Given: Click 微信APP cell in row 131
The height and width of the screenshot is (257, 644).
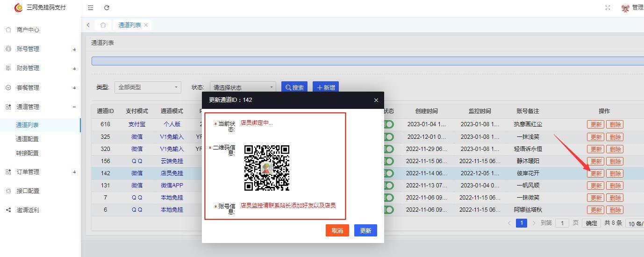Looking at the screenshot, I should click(172, 186).
